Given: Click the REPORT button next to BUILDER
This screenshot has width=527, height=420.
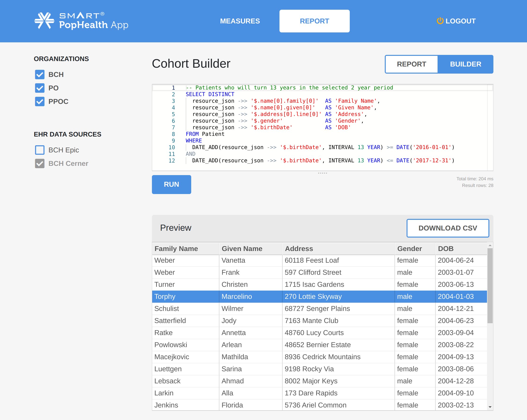Looking at the screenshot, I should (412, 64).
